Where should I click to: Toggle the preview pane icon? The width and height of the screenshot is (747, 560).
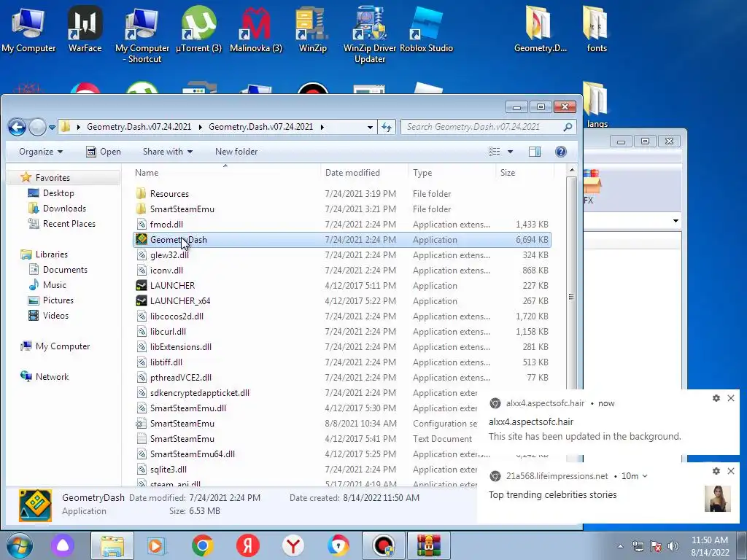535,152
